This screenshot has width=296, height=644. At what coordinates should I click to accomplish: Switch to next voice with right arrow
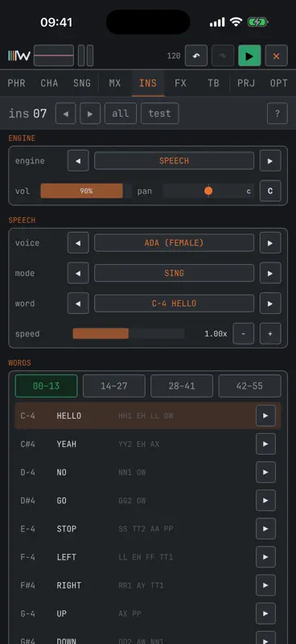(x=270, y=243)
